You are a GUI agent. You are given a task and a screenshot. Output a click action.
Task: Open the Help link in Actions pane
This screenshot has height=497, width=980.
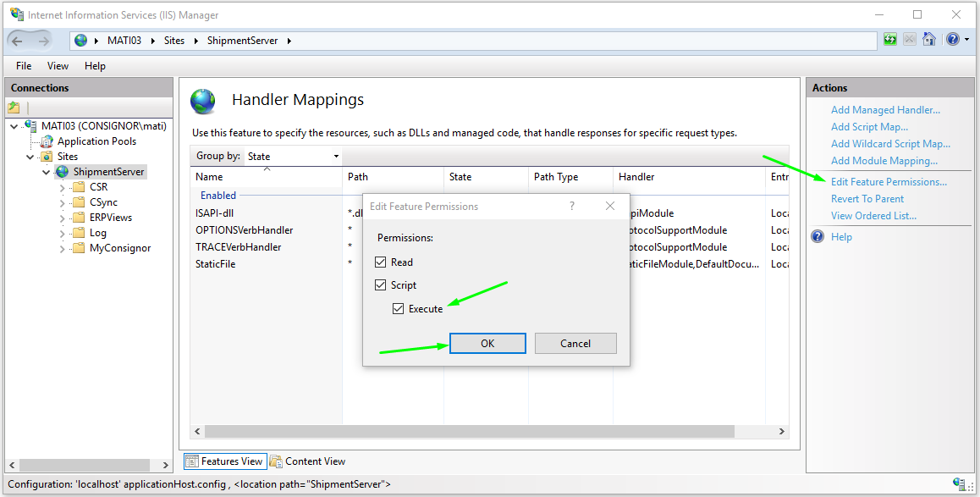click(x=841, y=237)
